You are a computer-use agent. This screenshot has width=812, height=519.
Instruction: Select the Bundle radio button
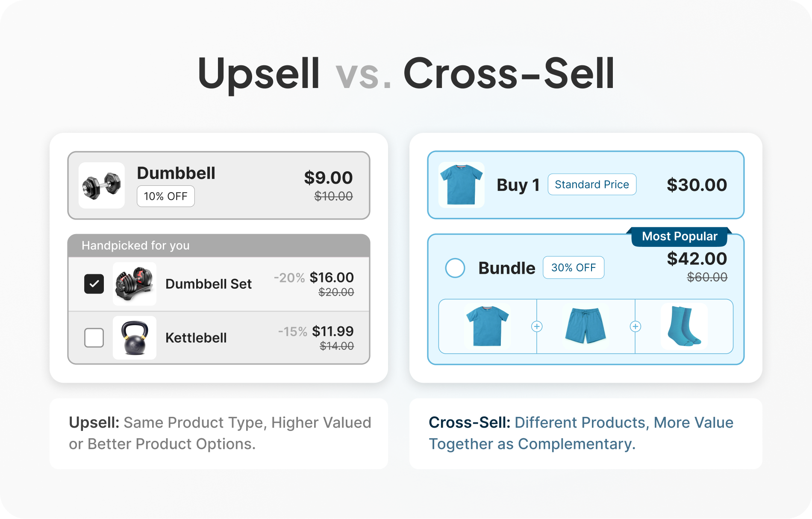pos(455,268)
